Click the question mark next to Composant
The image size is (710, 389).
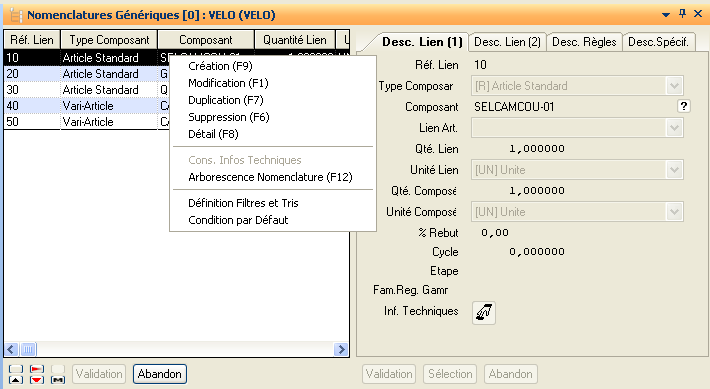683,106
